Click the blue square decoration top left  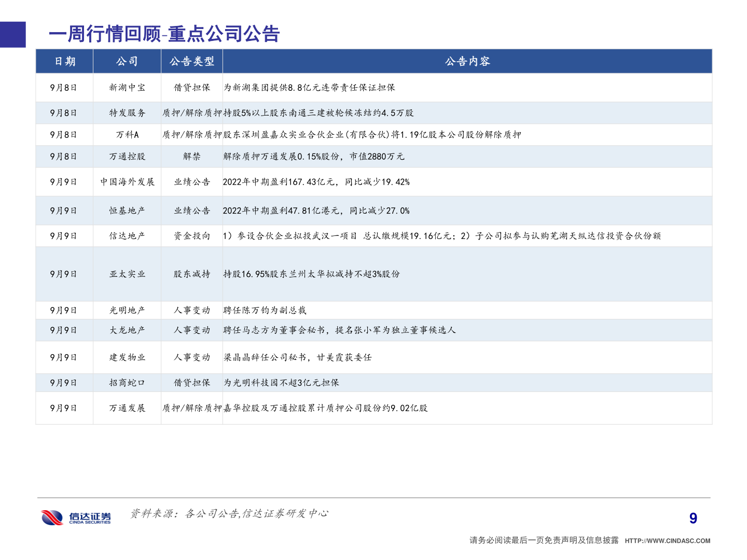pyautogui.click(x=12, y=35)
